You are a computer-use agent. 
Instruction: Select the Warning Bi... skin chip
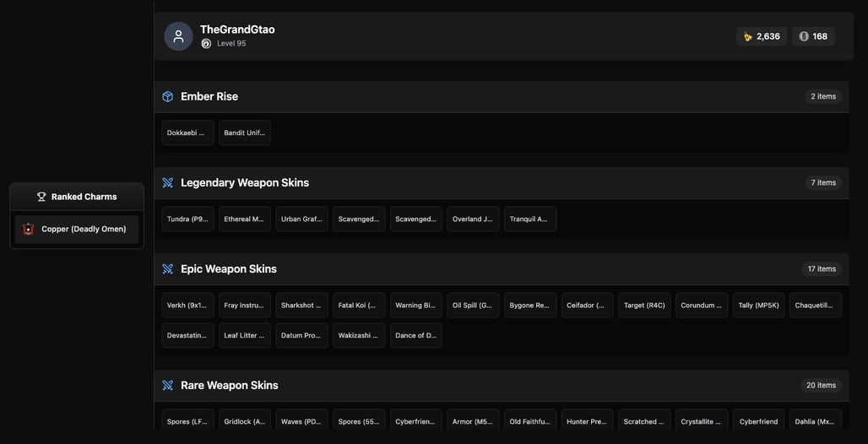pyautogui.click(x=415, y=305)
